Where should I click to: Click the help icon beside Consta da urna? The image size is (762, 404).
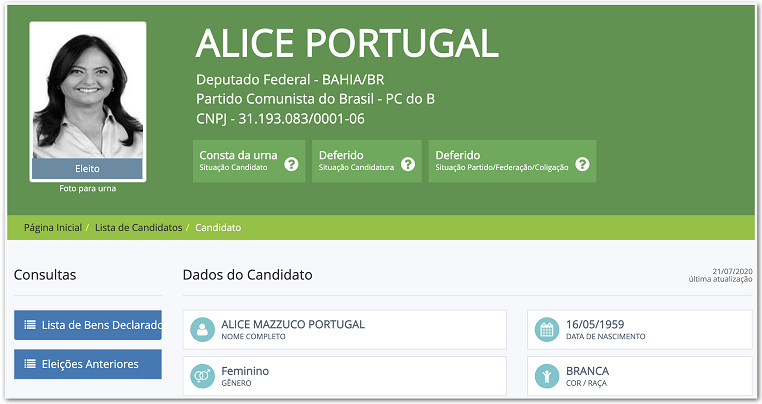click(x=292, y=164)
